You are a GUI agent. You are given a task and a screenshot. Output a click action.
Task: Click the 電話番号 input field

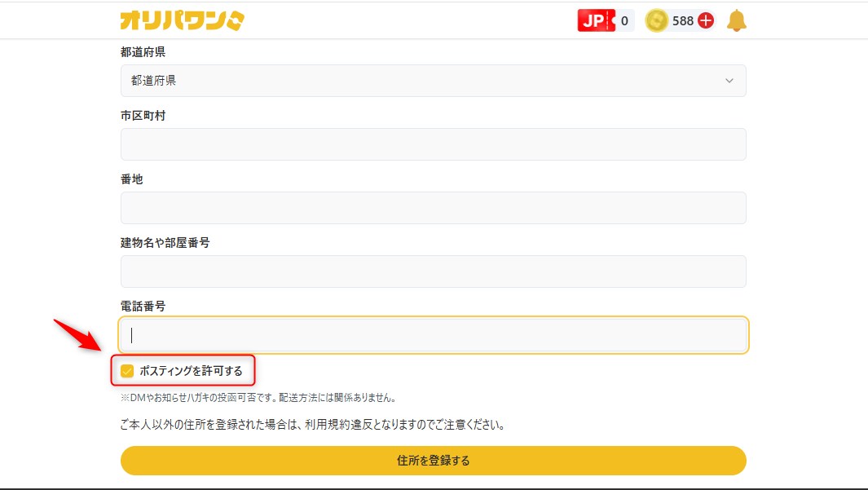click(x=433, y=335)
